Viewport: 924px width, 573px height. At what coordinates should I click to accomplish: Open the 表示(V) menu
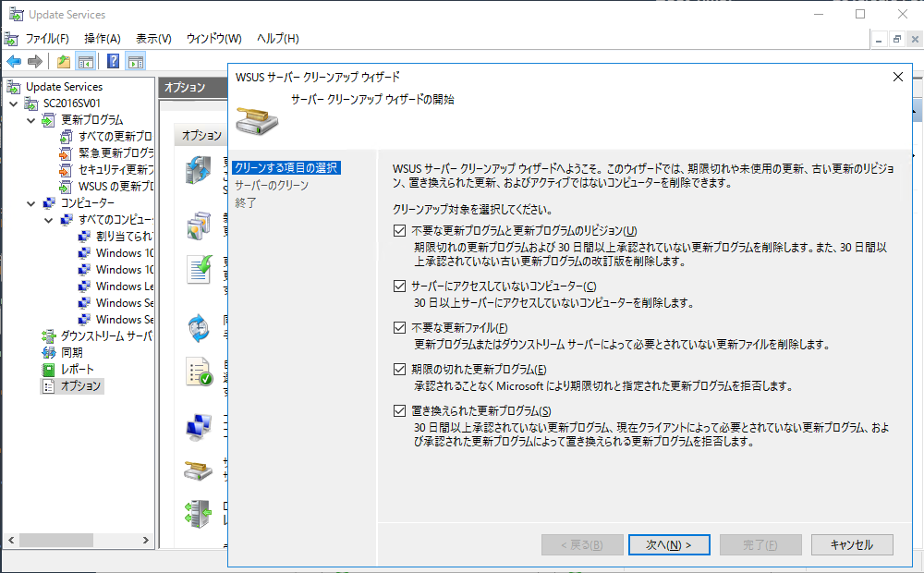click(153, 38)
